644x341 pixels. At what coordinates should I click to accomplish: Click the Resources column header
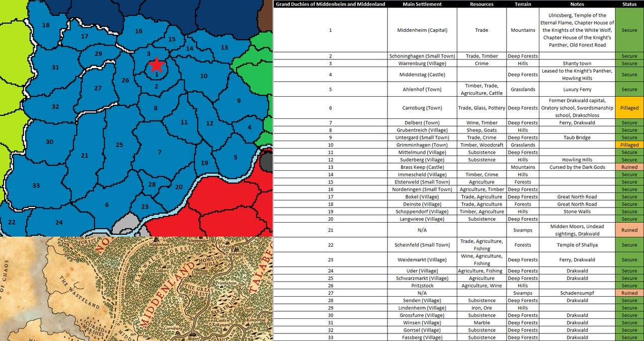pos(481,4)
